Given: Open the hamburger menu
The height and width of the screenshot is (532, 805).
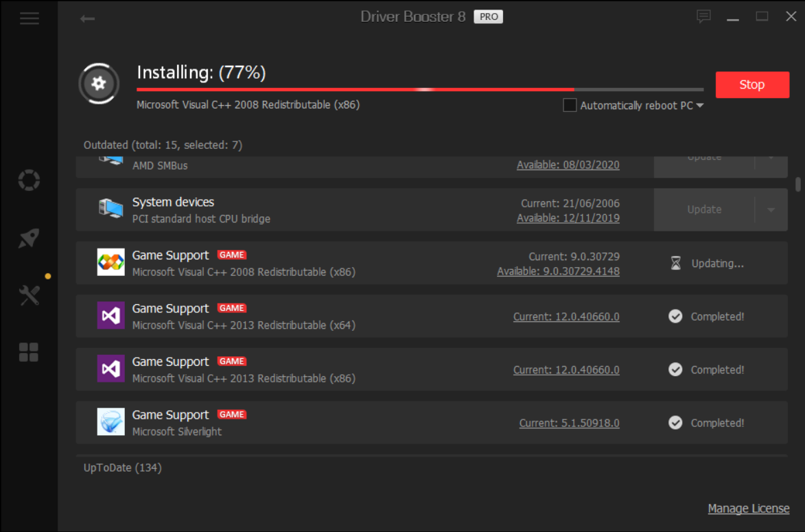Looking at the screenshot, I should point(30,19).
